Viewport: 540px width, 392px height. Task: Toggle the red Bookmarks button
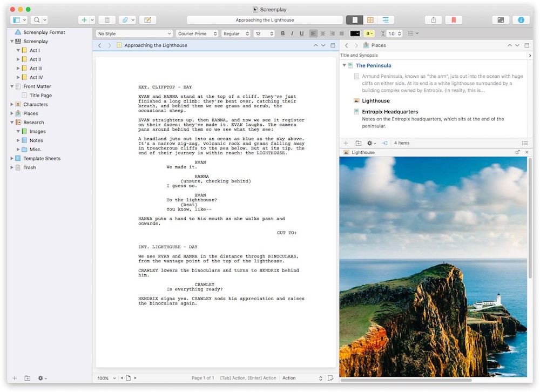(x=454, y=20)
